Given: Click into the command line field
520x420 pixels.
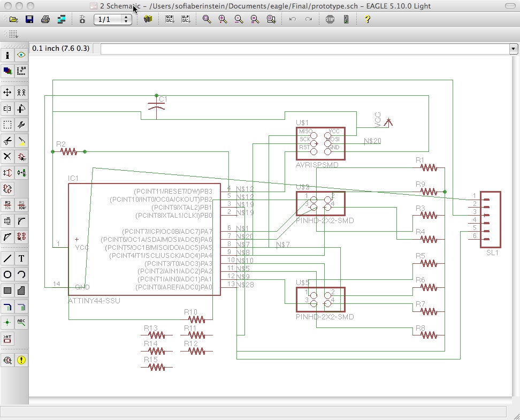Looking at the screenshot, I should click(x=305, y=49).
